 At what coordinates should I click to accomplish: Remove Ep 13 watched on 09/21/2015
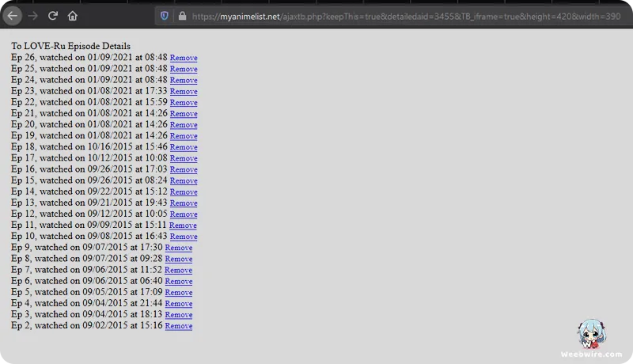click(x=184, y=203)
